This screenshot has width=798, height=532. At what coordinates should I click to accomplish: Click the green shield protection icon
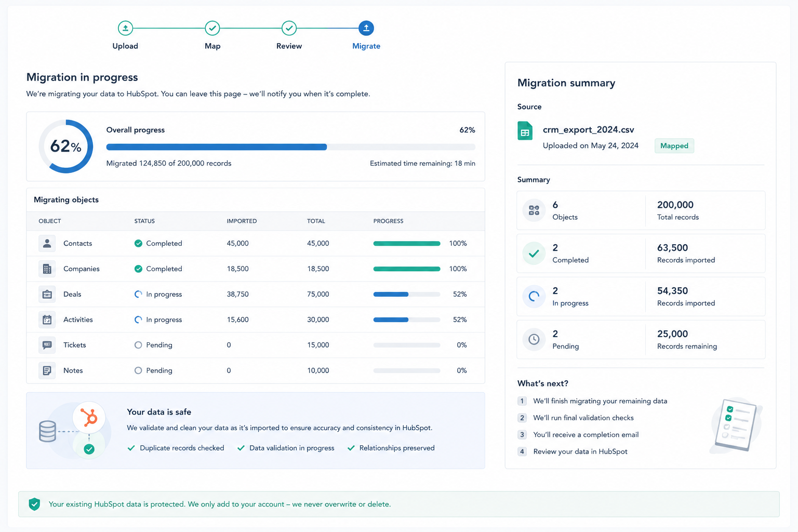click(34, 504)
